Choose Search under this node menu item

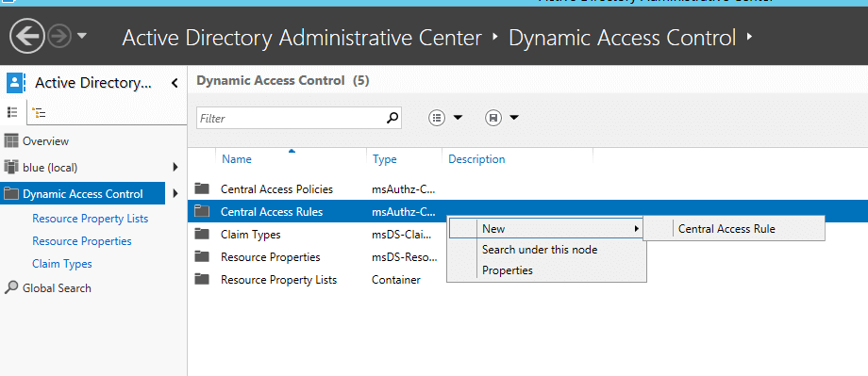pyautogui.click(x=546, y=250)
